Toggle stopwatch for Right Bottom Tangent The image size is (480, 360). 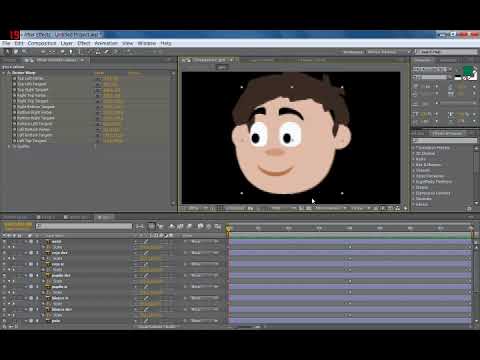tap(14, 107)
